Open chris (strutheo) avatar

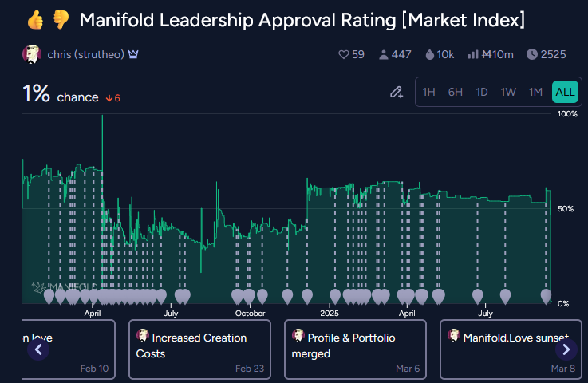32,55
